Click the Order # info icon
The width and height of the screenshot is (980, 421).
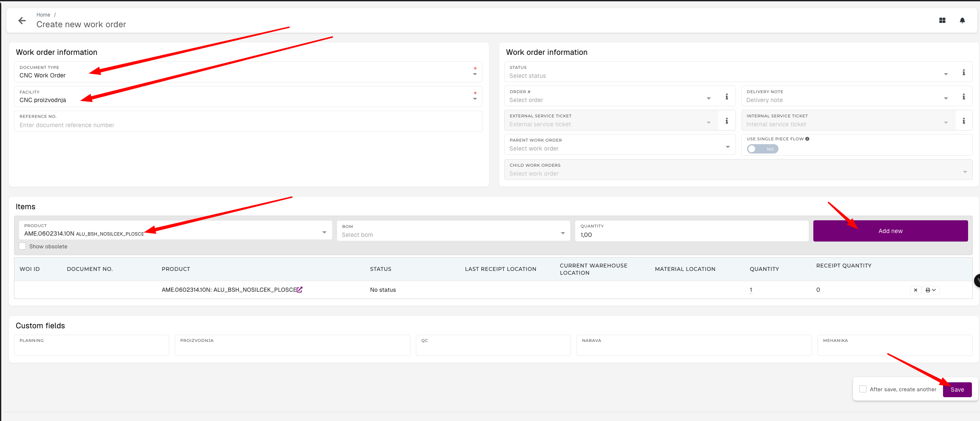click(727, 97)
